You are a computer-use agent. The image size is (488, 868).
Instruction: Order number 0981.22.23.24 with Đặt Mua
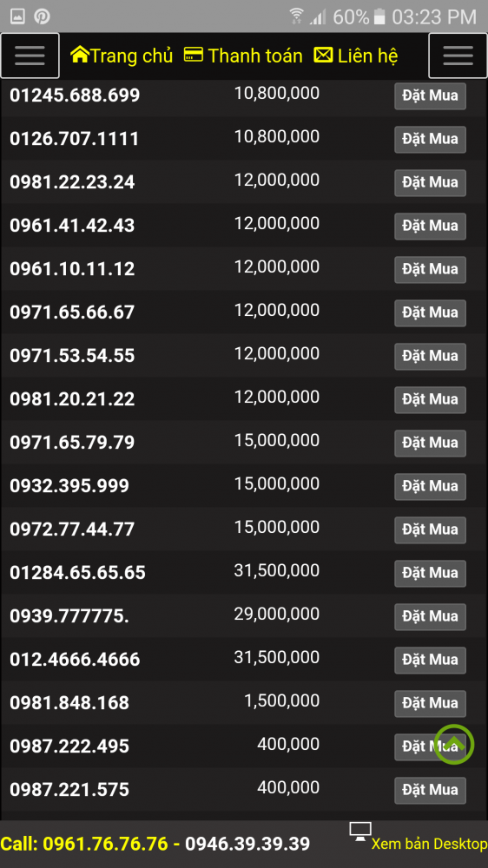[430, 182]
